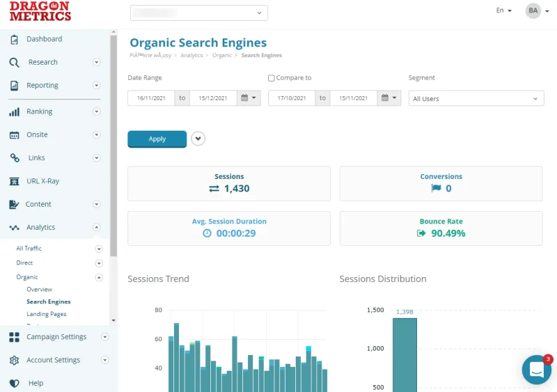The height and width of the screenshot is (392, 557).
Task: Collapse the Analytics menu chevron
Action: coord(96,228)
